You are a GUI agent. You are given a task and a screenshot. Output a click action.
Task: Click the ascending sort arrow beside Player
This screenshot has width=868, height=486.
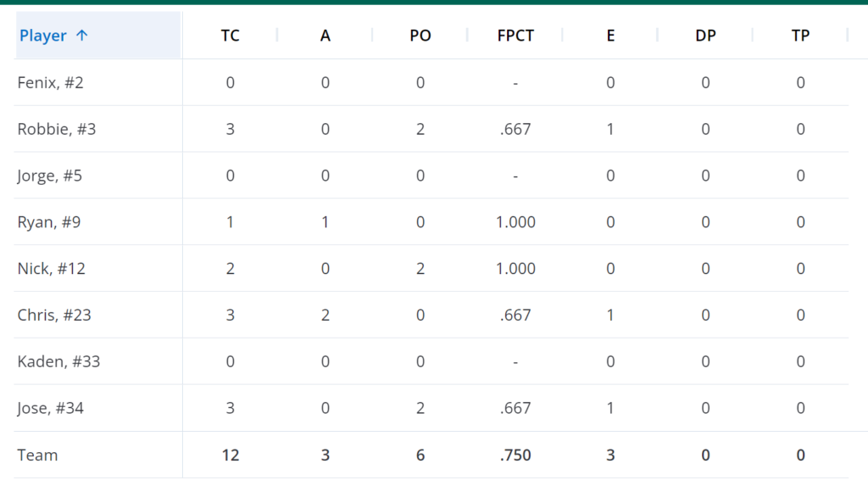coord(82,36)
